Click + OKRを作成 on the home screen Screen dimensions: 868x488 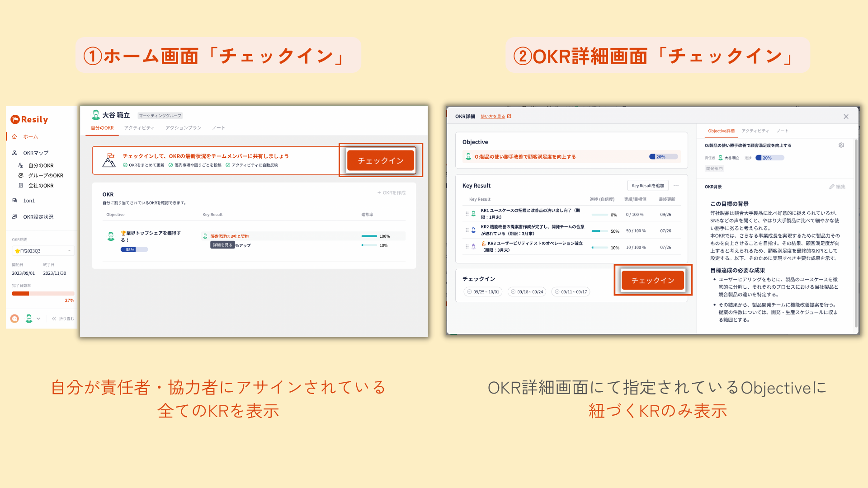click(392, 192)
